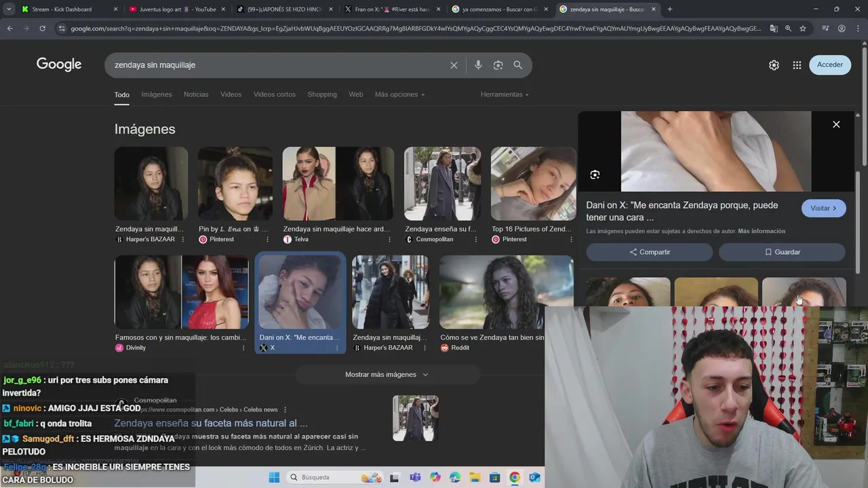Open three-dot menu next to Cosmopolitan web result

point(285,409)
